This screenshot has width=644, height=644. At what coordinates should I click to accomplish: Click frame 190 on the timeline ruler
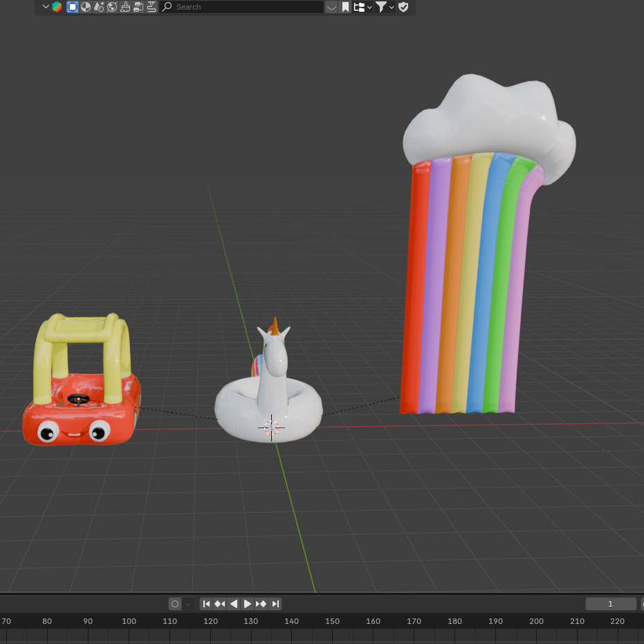tap(495, 621)
